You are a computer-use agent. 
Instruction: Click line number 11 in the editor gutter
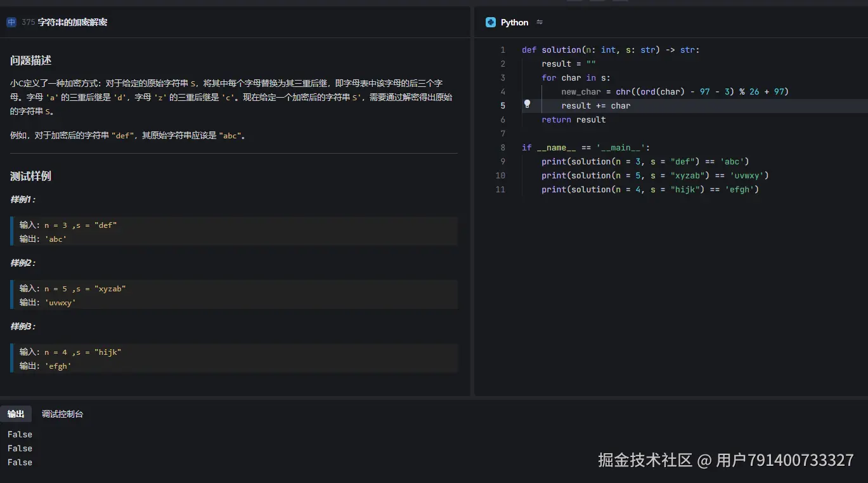coord(501,189)
